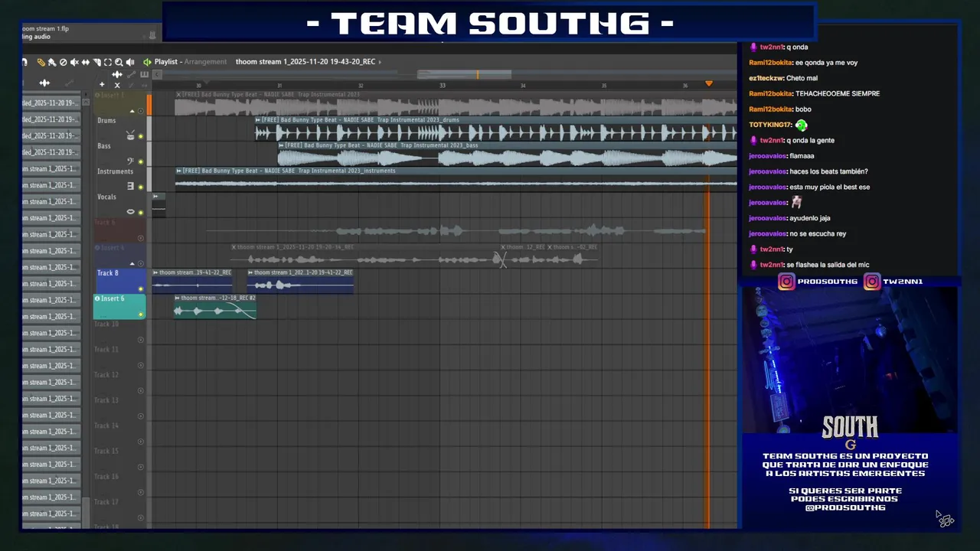The height and width of the screenshot is (551, 980).
Task: Select the Slice tool in playlist toolbar
Action: 97,62
